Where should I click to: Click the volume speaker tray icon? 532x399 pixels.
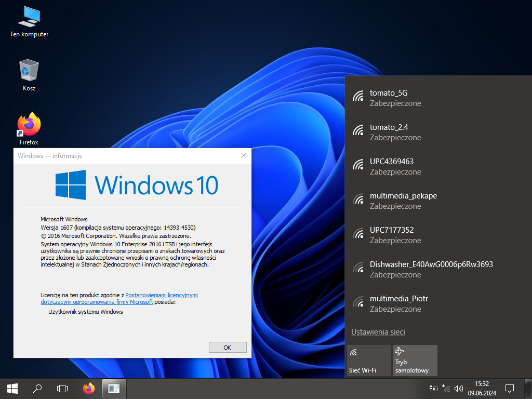point(458,388)
